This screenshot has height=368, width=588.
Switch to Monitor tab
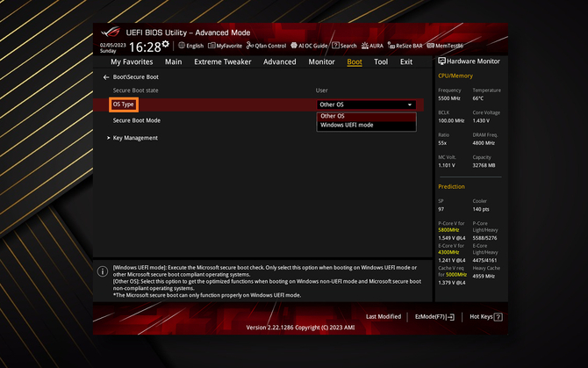click(x=321, y=61)
